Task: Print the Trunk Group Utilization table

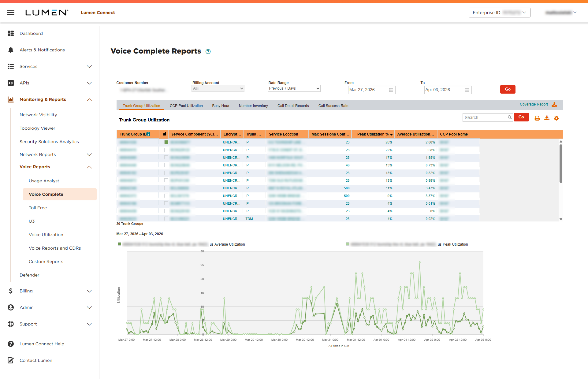Action: click(x=537, y=118)
